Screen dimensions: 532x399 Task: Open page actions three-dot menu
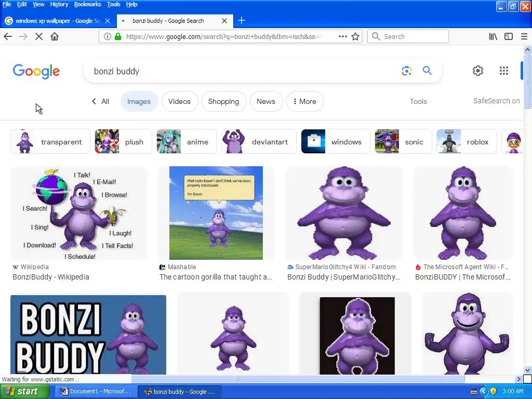[343, 36]
